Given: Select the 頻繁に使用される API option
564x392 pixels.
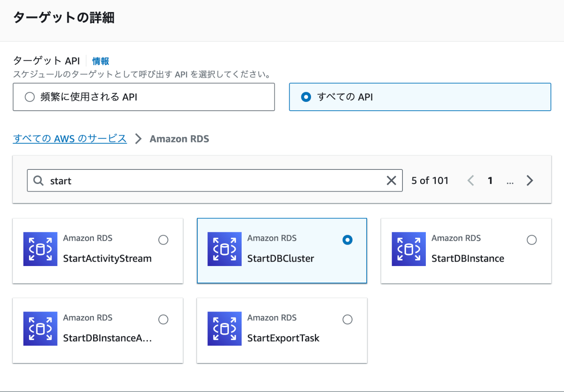Looking at the screenshot, I should pyautogui.click(x=144, y=97).
